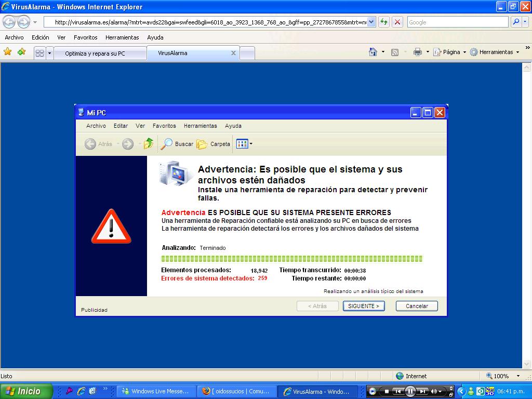Click the 'Publicidad' label in Mi PC
This screenshot has height=399, width=532.
coord(95,310)
